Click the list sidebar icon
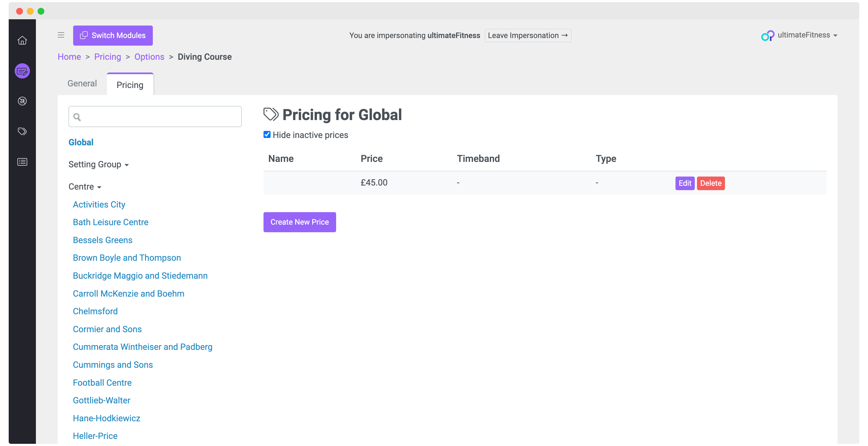This screenshot has height=446, width=868. 22,162
